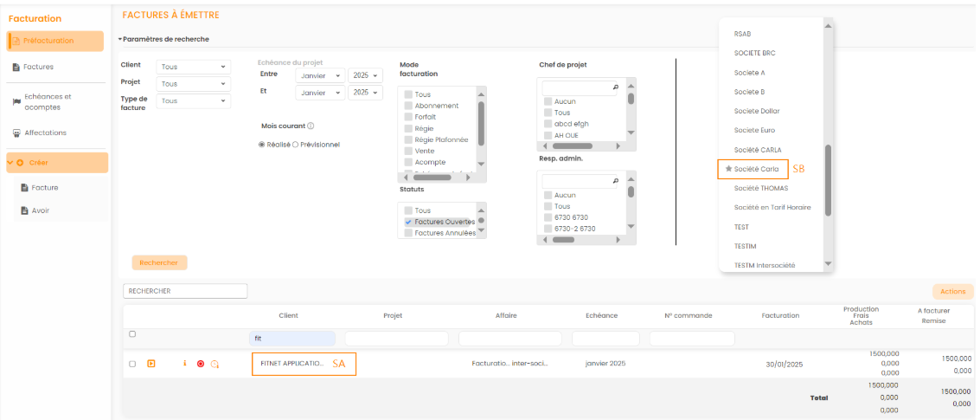Click the clock icon in the FITNET row
This screenshot has width=980, height=420.
click(x=215, y=364)
